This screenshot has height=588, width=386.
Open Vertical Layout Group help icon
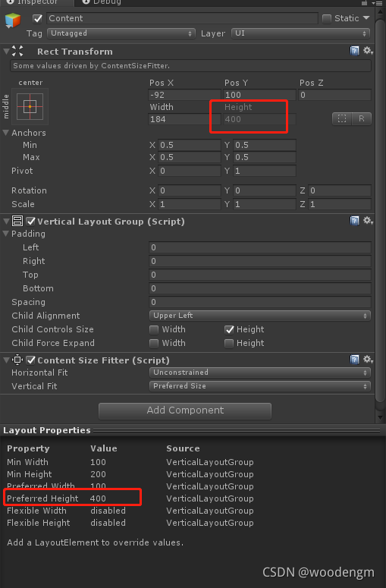pyautogui.click(x=354, y=221)
